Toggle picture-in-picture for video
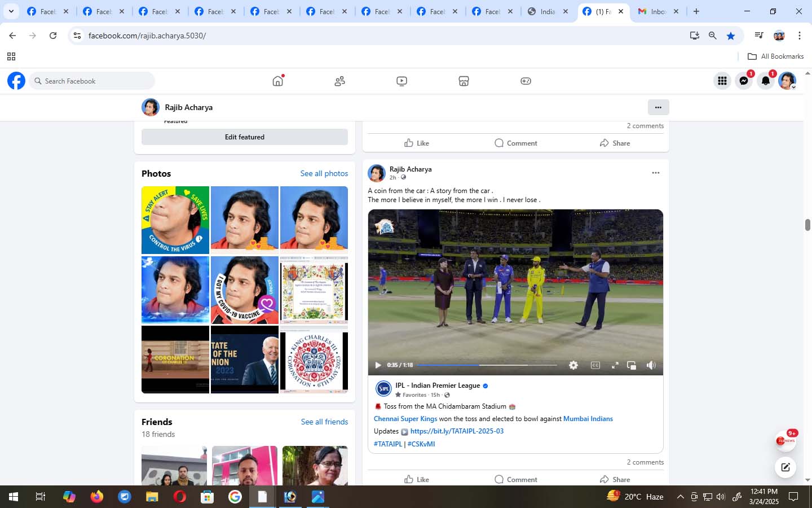The width and height of the screenshot is (812, 508). pyautogui.click(x=632, y=365)
